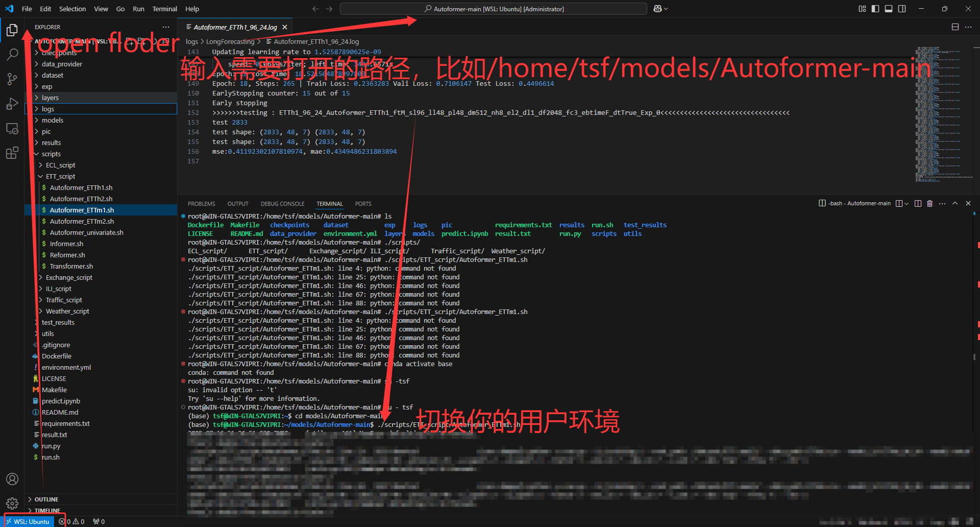Expand the models folder

tap(101, 120)
